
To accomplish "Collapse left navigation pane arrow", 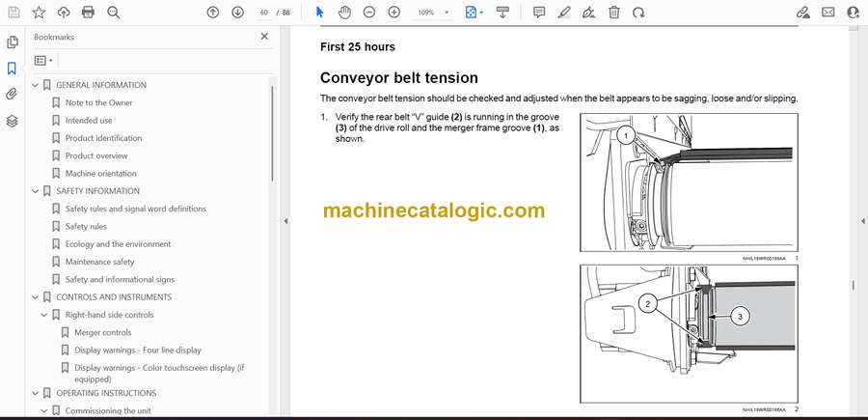I will [x=285, y=221].
